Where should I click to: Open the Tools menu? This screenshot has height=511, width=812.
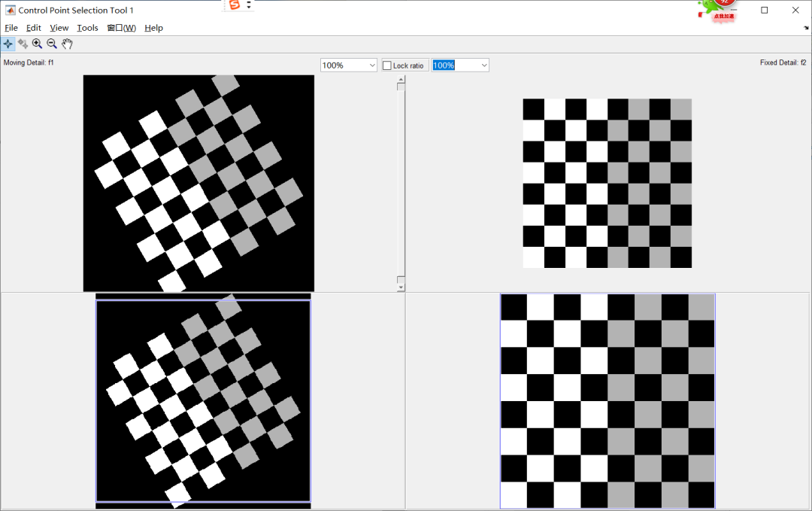pyautogui.click(x=87, y=28)
